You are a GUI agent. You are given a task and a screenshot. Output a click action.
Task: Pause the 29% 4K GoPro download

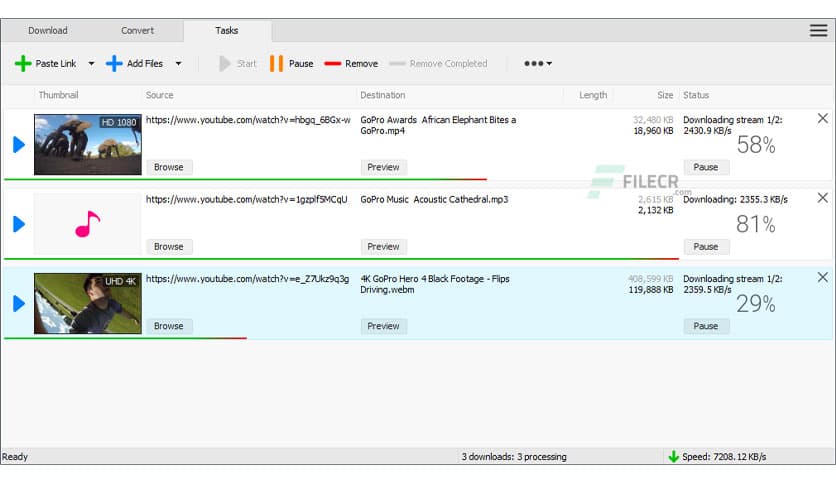pyautogui.click(x=706, y=326)
